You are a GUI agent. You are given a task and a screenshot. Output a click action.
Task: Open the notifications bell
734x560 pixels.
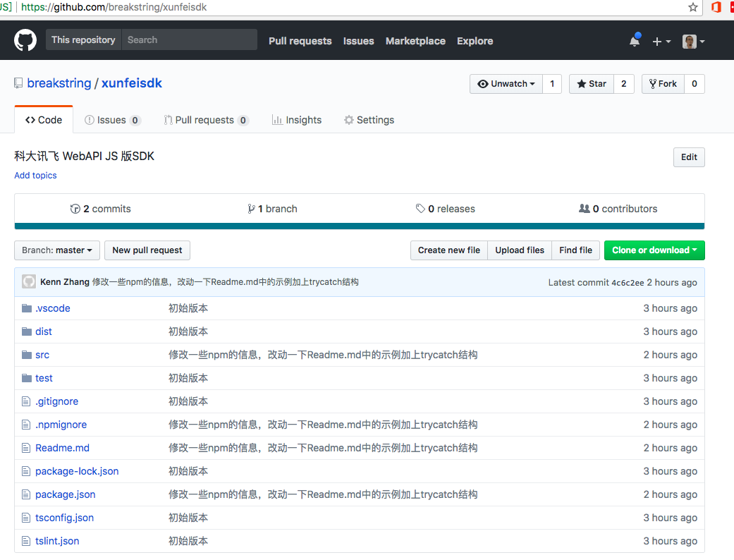[x=635, y=41]
